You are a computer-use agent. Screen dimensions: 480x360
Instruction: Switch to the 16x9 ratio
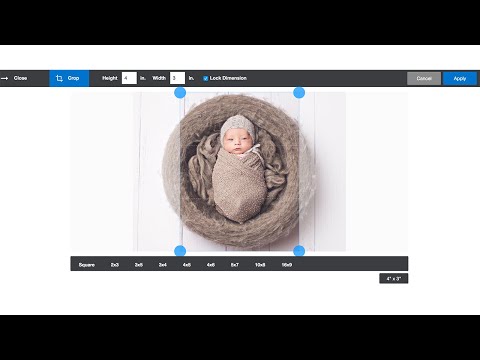(x=287, y=265)
